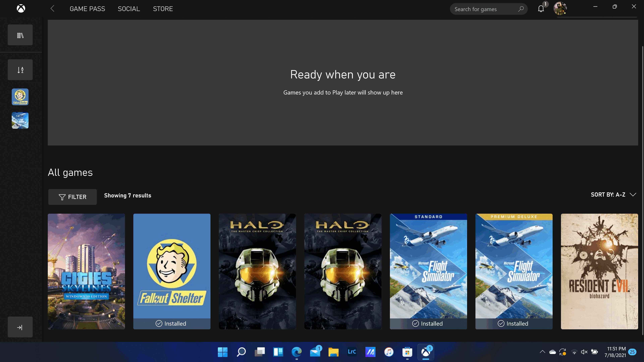Click the A-Z sort sidebar icon
This screenshot has width=644, height=362.
pyautogui.click(x=20, y=70)
